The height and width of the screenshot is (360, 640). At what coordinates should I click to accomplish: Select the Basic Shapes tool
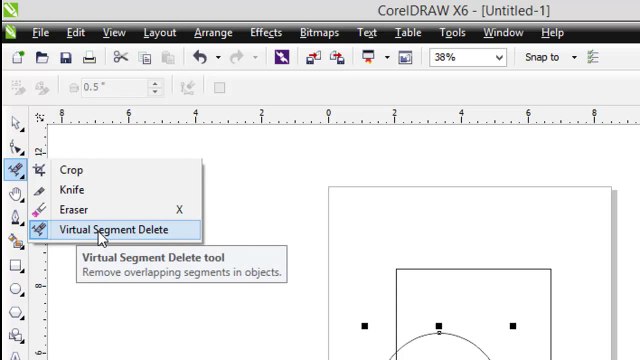[16, 336]
